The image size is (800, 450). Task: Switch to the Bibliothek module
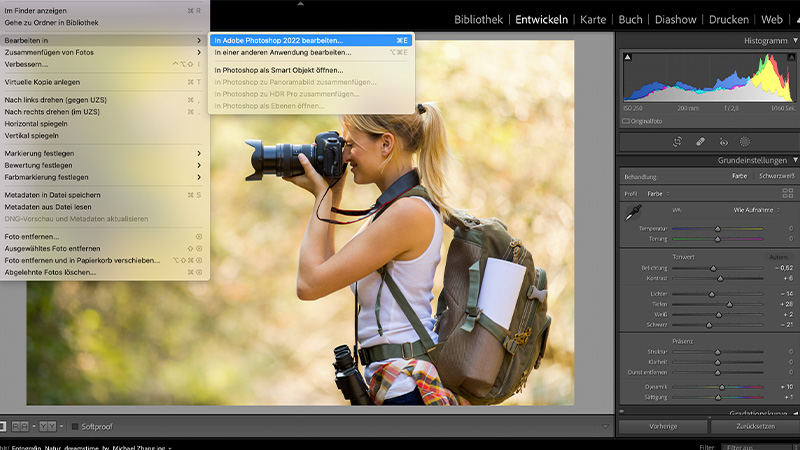click(x=478, y=19)
